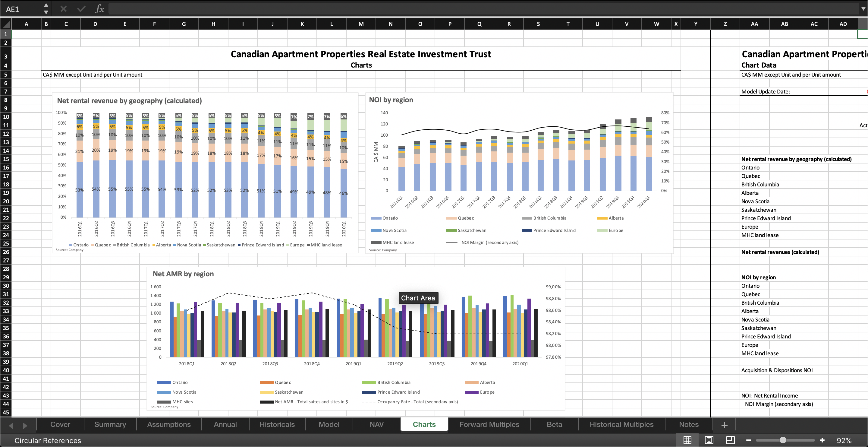Select the Net AMR by region chart title
Viewport: 868px width, 447px height.
[183, 274]
